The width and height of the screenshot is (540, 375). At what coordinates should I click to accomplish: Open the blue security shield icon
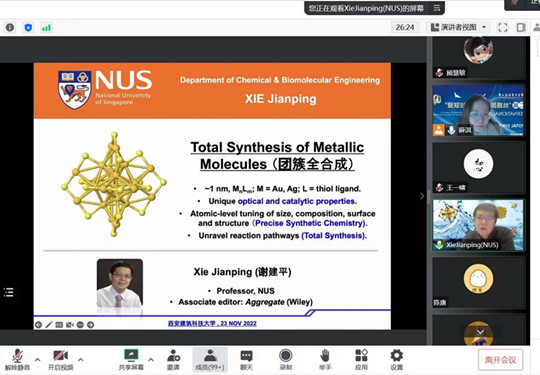[28, 27]
